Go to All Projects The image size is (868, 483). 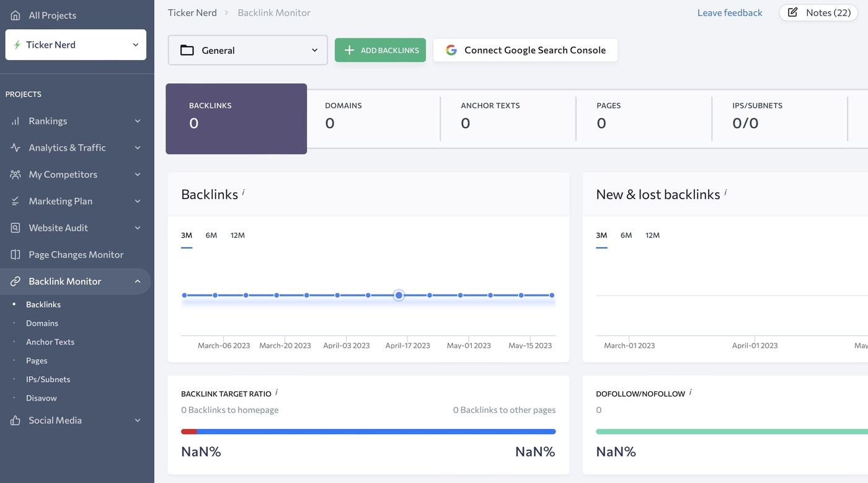coord(52,15)
